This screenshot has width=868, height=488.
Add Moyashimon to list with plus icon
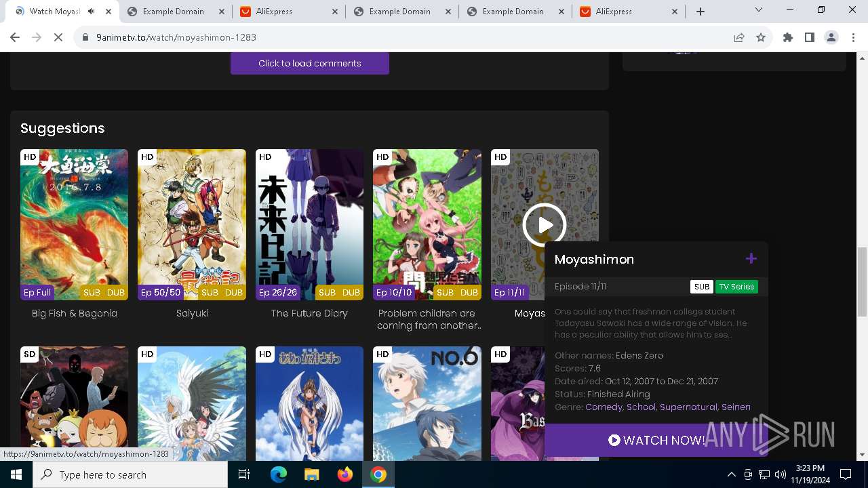[751, 258]
